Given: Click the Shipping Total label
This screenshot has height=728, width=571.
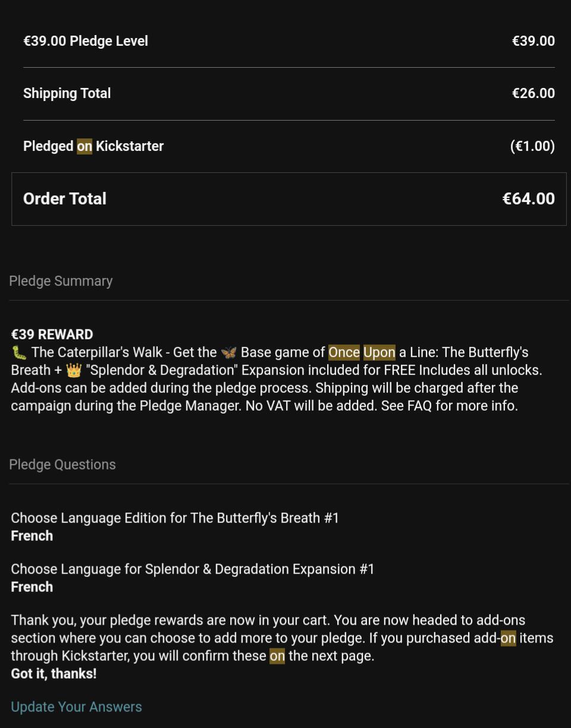Looking at the screenshot, I should pos(67,93).
